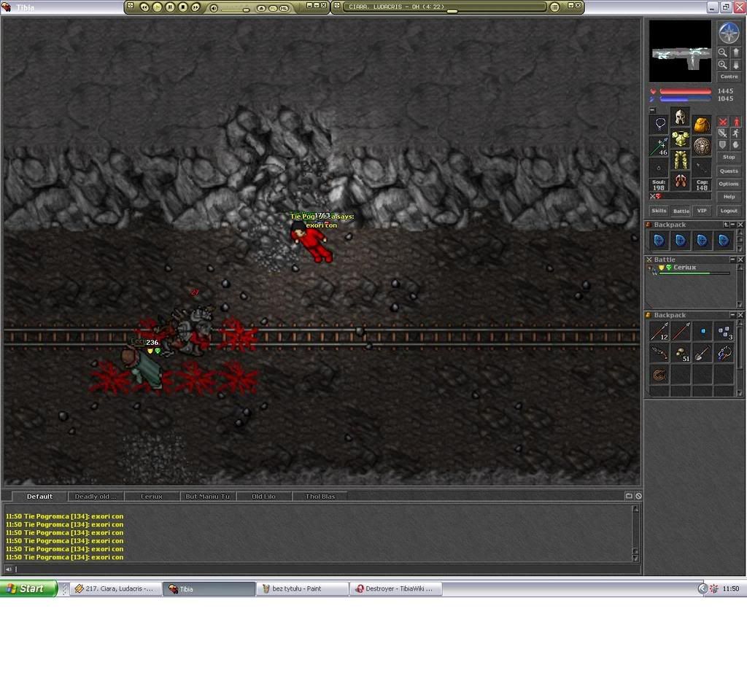This screenshot has height=700, width=747.
Task: Click the shovel in the lower Backpack
Action: 703,354
